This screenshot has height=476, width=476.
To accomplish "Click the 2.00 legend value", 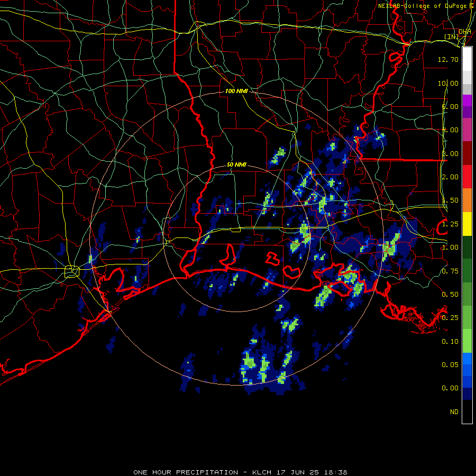I will pos(450,177).
